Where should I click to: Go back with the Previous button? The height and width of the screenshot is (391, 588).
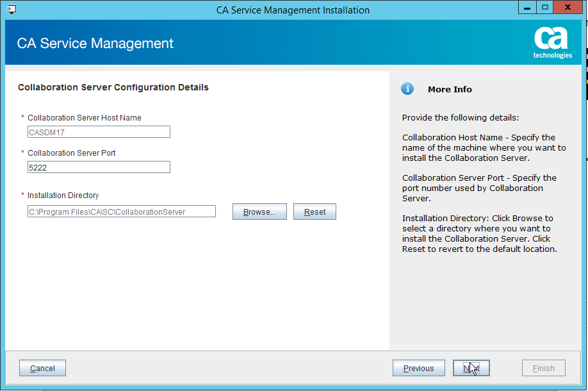(x=418, y=368)
